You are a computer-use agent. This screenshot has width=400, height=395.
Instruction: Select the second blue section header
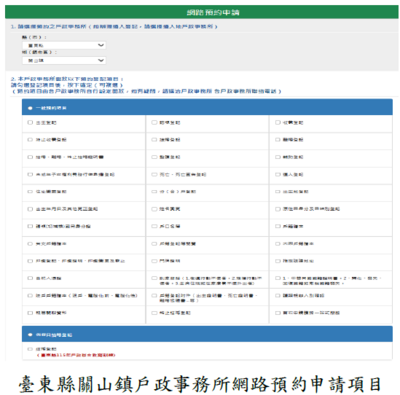pyautogui.click(x=207, y=334)
